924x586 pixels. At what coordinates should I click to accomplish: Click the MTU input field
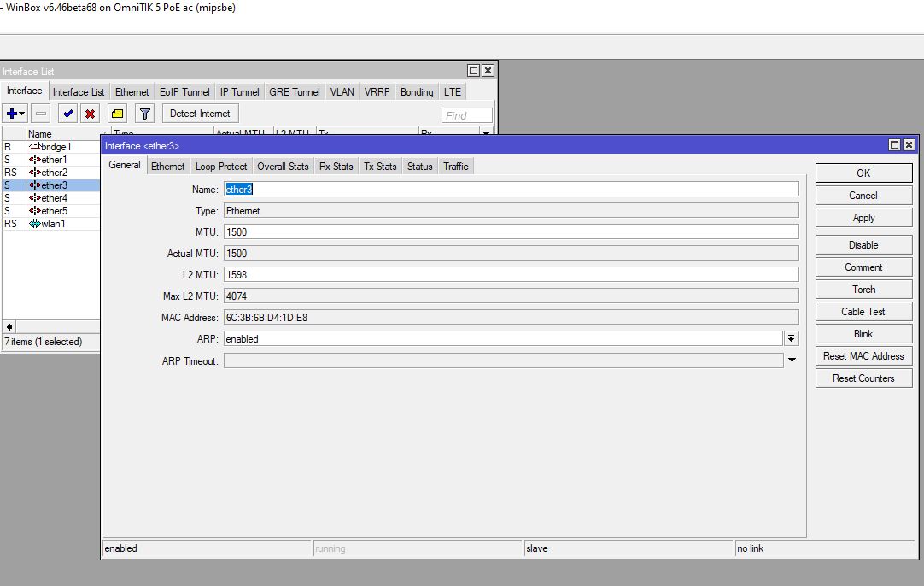(511, 232)
